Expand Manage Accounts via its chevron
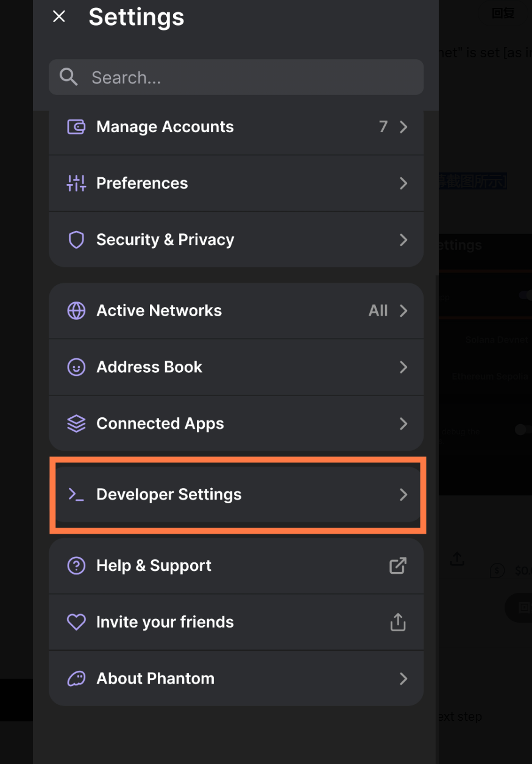Screen dimensions: 532x764 [x=403, y=127]
